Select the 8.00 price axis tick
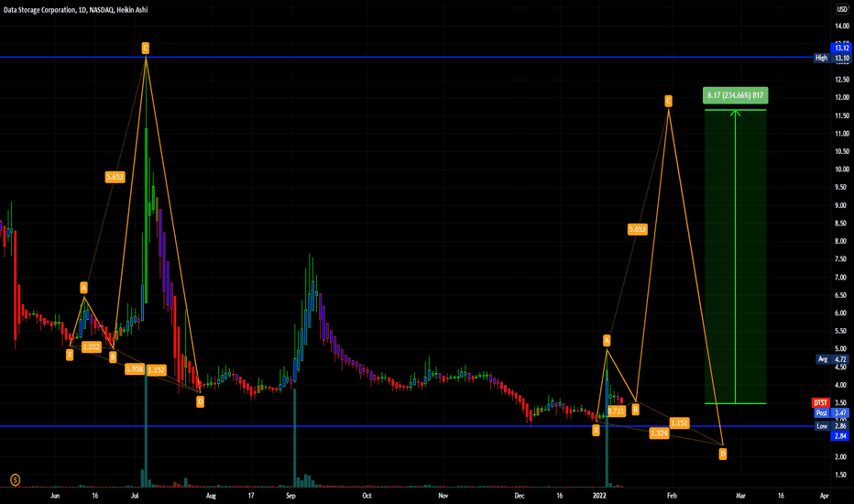Viewport: 854px width, 504px height. click(842, 241)
